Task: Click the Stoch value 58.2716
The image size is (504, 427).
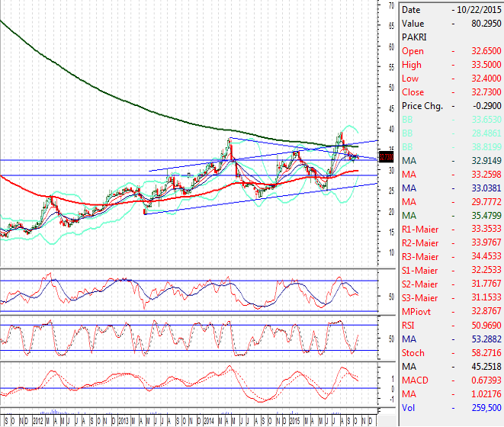Action: pyautogui.click(x=486, y=353)
